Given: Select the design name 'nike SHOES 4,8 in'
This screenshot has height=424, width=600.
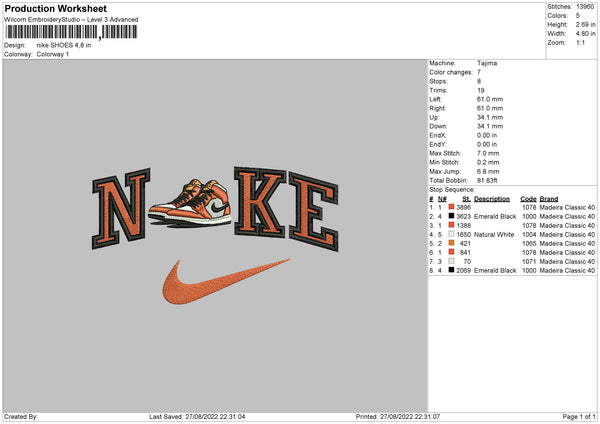Looking at the screenshot, I should coord(64,45).
